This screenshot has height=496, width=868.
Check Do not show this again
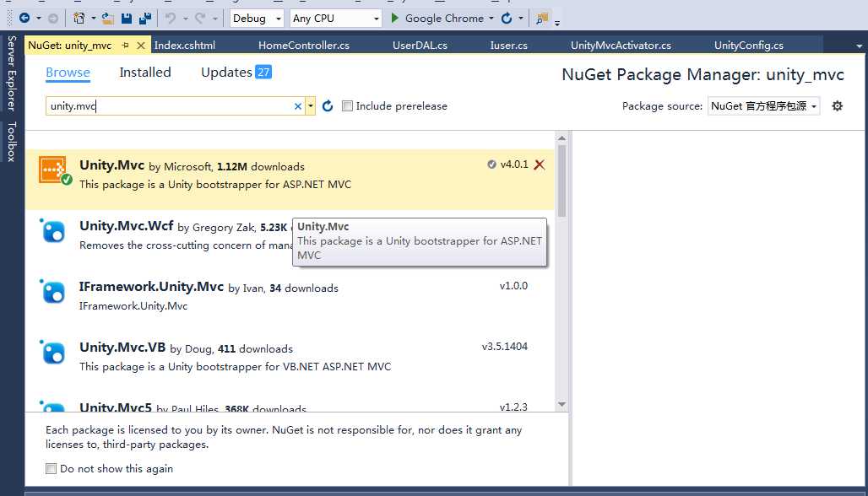(51, 468)
